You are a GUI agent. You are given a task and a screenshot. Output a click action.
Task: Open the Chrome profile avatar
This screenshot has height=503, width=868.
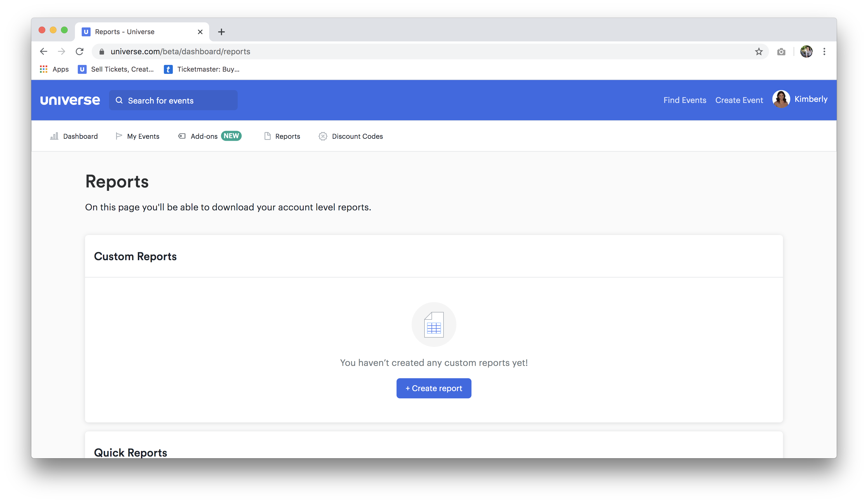[806, 52]
